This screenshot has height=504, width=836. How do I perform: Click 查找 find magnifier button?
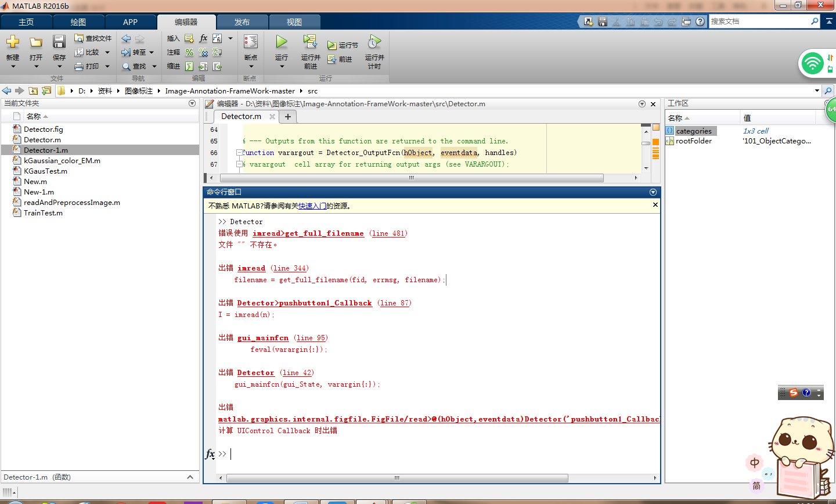click(x=134, y=66)
